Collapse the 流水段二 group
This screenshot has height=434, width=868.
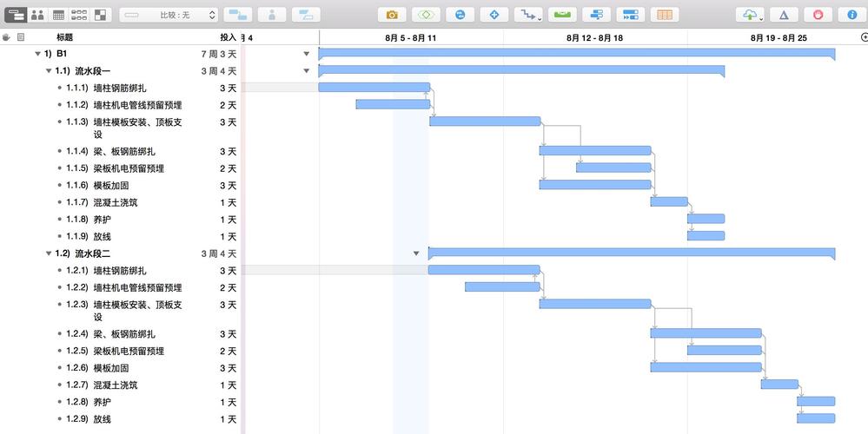pos(49,253)
